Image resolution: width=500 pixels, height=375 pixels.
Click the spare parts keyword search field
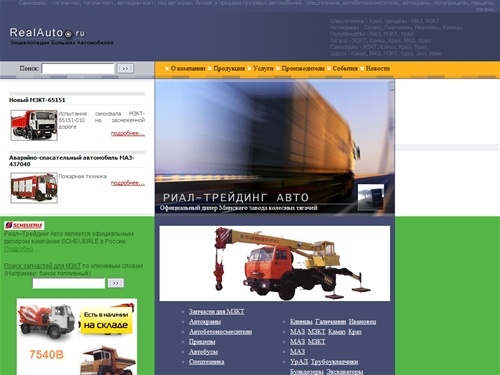68,283
